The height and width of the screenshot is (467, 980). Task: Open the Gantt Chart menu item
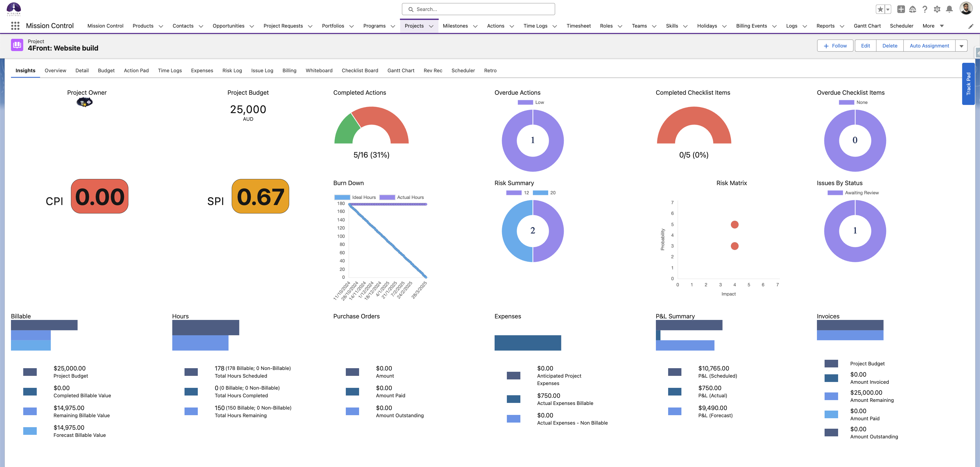867,26
